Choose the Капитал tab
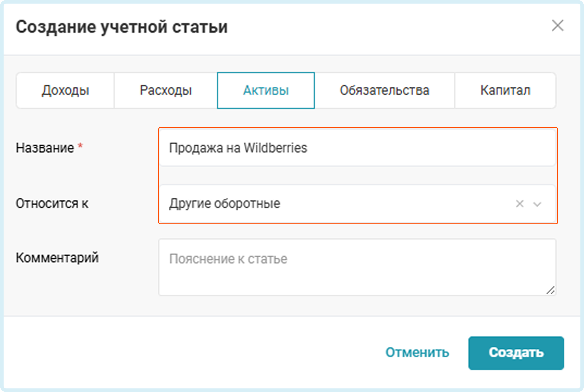 tap(505, 91)
